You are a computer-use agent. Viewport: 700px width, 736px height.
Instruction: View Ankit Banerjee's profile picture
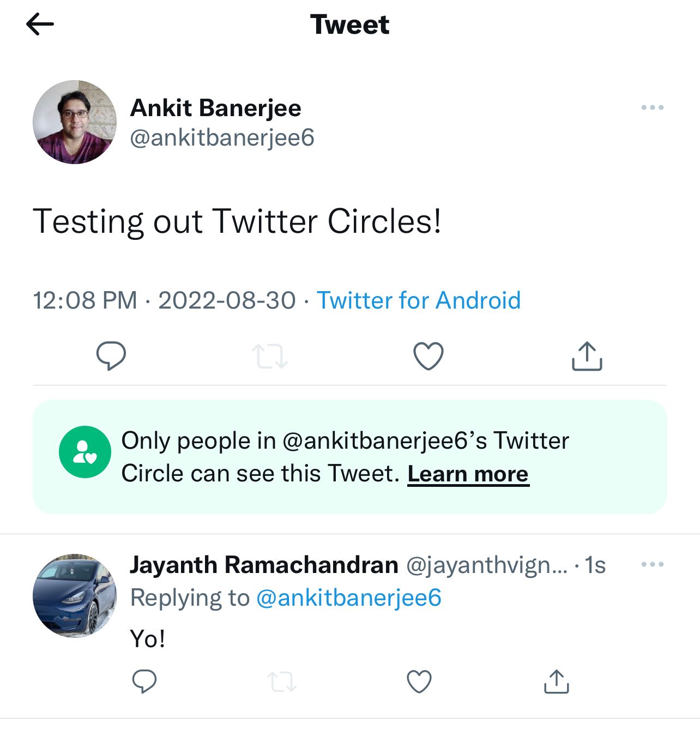75,122
